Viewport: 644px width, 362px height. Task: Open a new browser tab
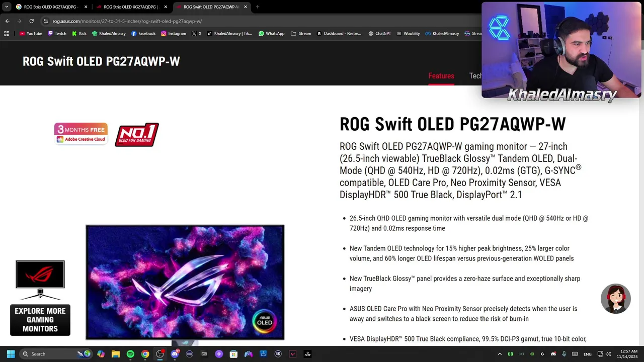tap(258, 7)
